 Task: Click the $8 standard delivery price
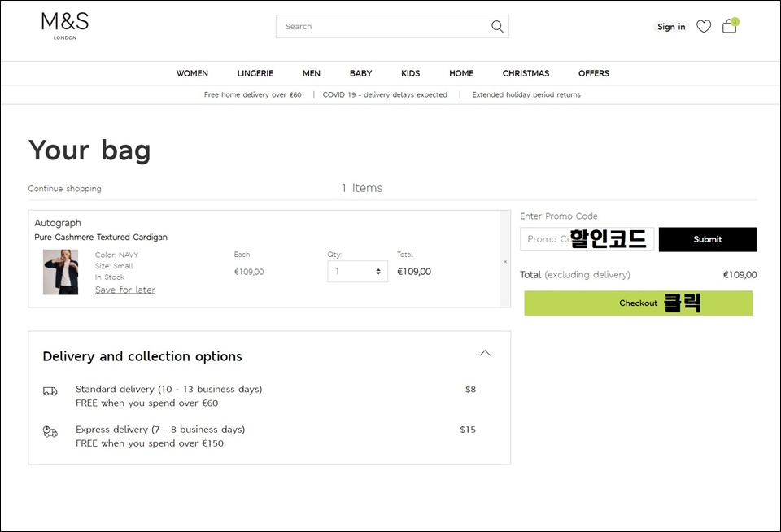coord(471,389)
